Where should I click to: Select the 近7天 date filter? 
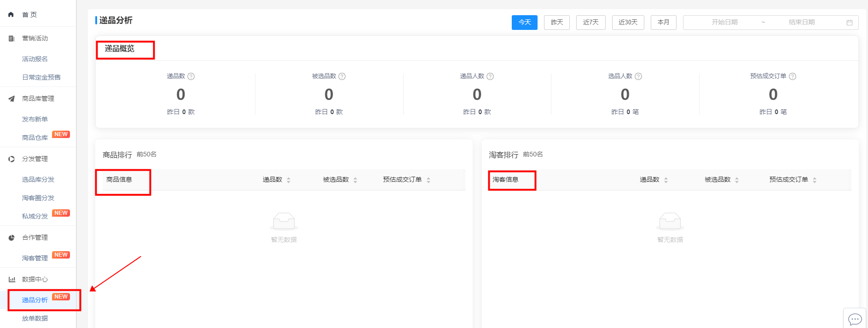coord(590,23)
